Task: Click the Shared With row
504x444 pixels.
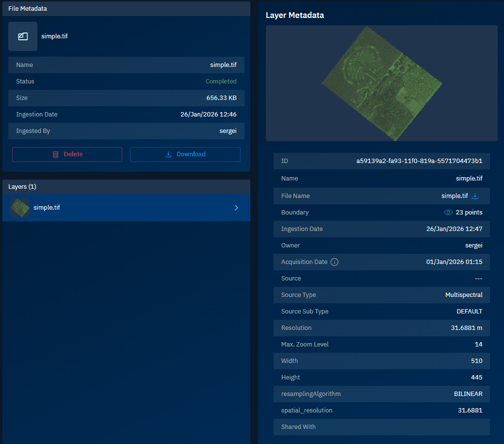Action: click(x=381, y=427)
